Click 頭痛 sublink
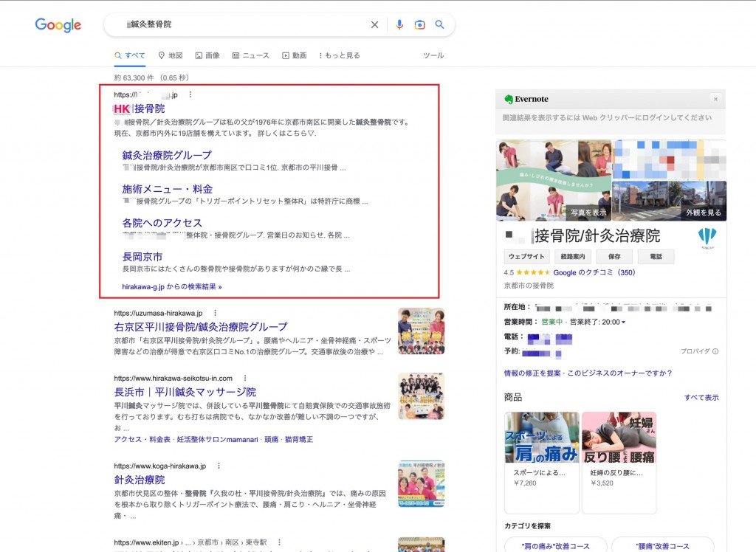This screenshot has height=552, width=756. [272, 440]
